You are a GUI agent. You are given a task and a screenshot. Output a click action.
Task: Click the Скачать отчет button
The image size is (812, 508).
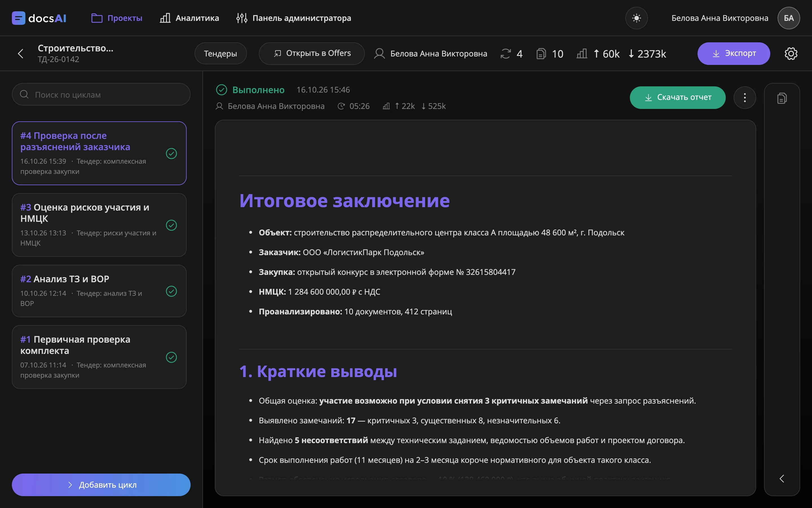678,97
